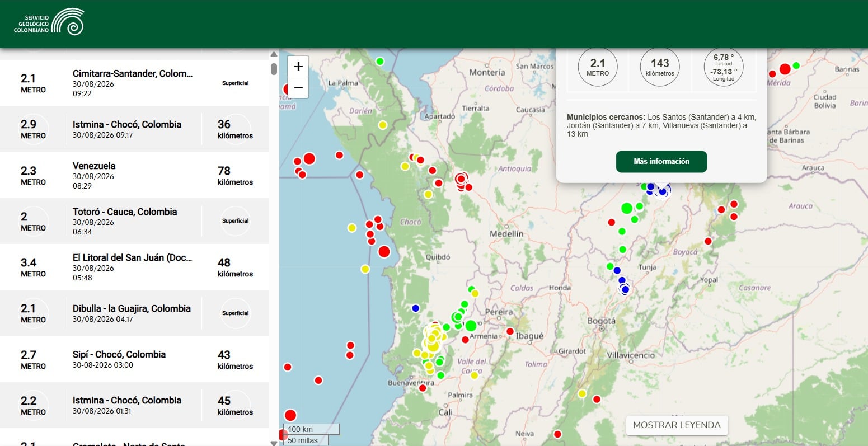Select the green marker right of Mérida's large red marker
The image size is (868, 446).
(796, 65)
